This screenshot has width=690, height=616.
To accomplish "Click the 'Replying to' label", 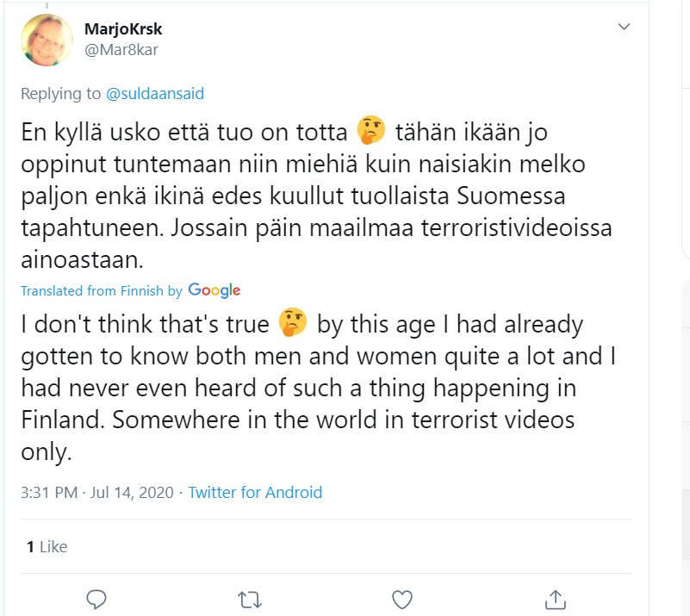I will (60, 94).
